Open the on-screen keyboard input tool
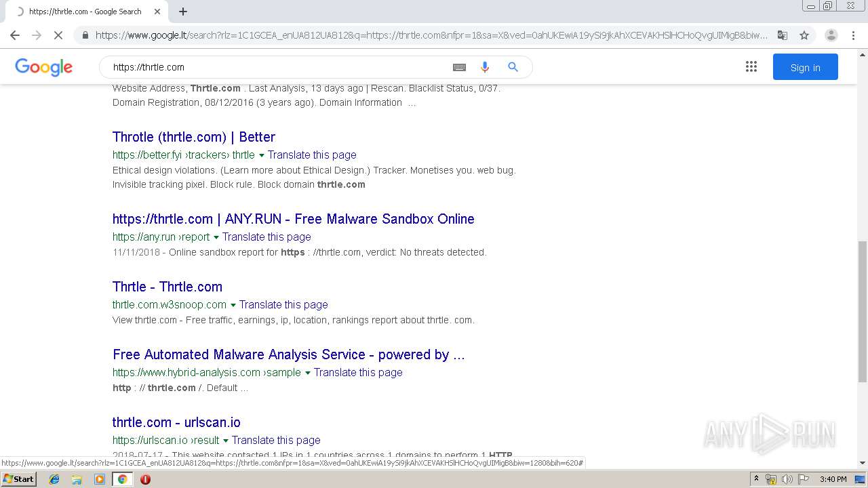868x488 pixels. 459,67
